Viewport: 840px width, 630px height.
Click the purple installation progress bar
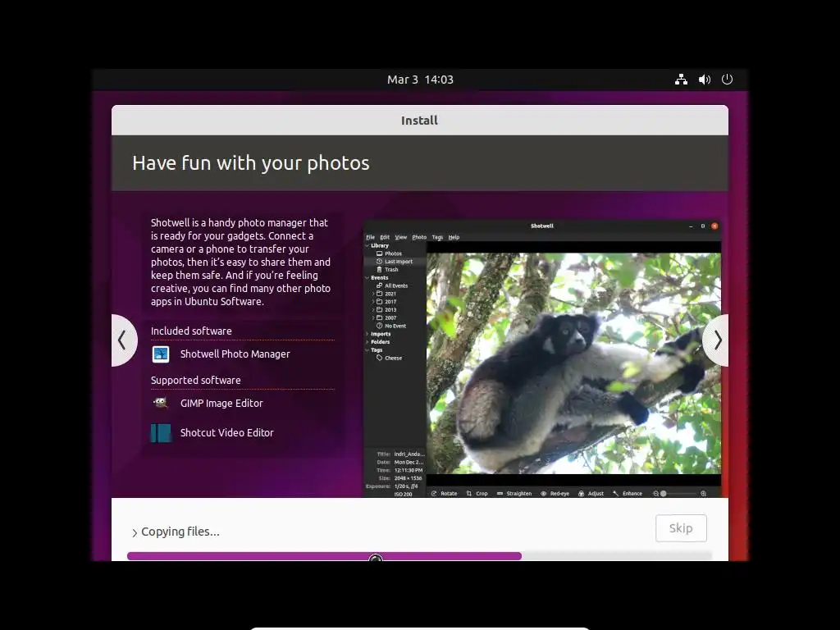point(324,556)
